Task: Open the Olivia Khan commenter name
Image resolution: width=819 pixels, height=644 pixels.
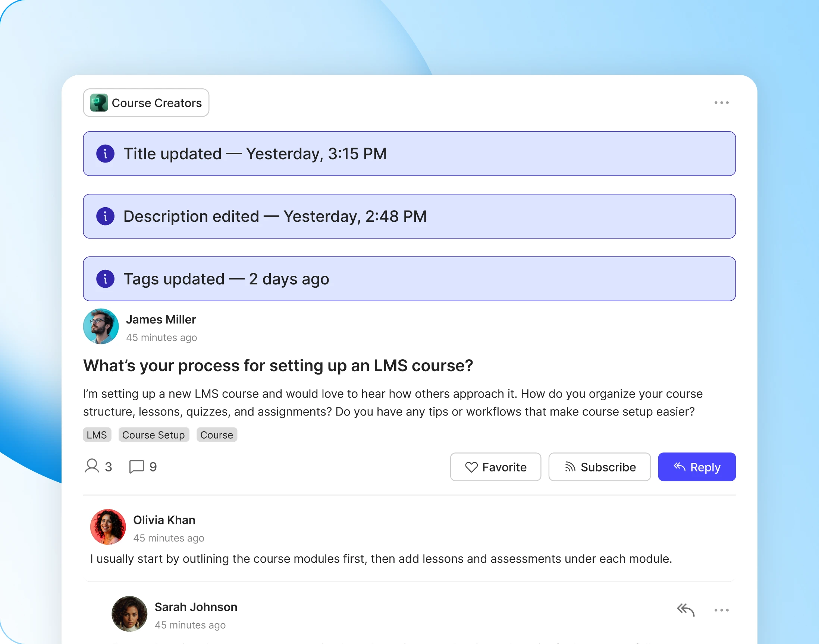Action: click(x=164, y=520)
